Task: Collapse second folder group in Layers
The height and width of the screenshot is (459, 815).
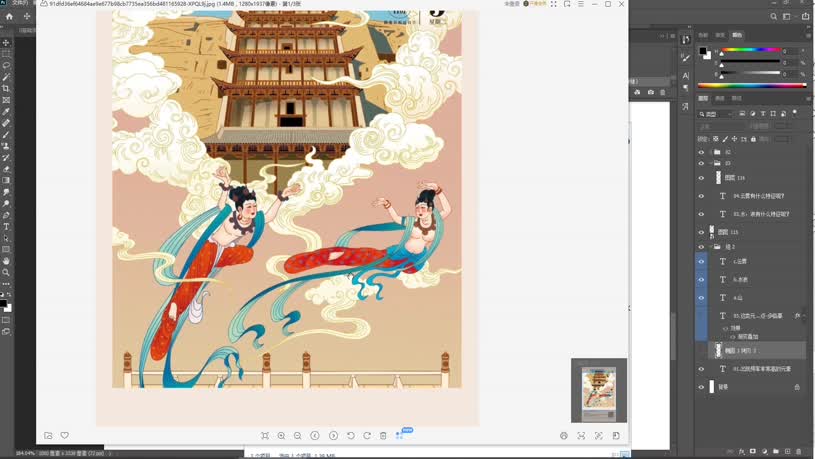Action: [x=711, y=163]
